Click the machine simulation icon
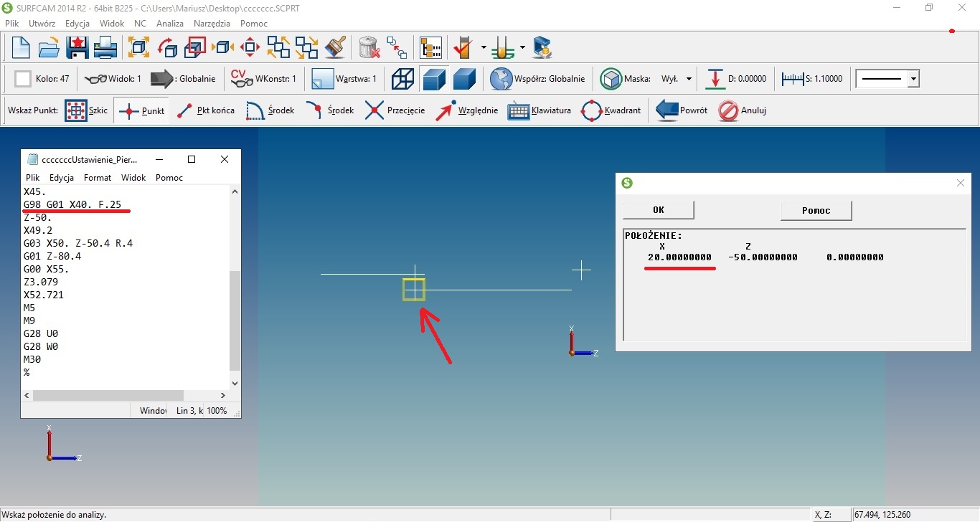This screenshot has width=980, height=522. [542, 48]
